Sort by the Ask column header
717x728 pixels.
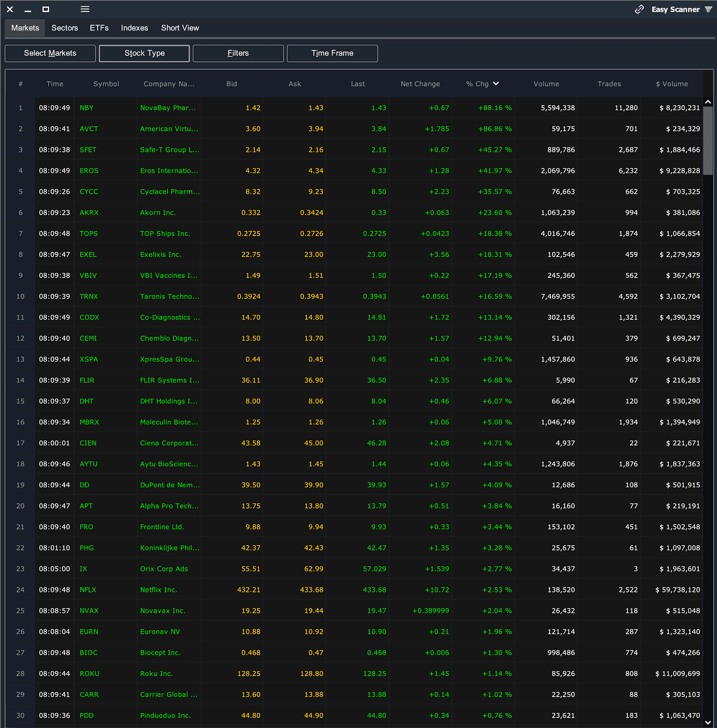coord(295,84)
